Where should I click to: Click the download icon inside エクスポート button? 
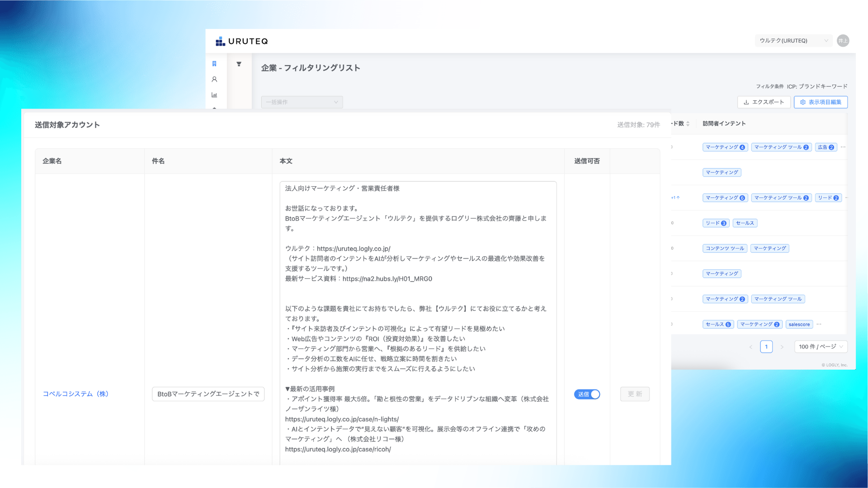point(746,102)
